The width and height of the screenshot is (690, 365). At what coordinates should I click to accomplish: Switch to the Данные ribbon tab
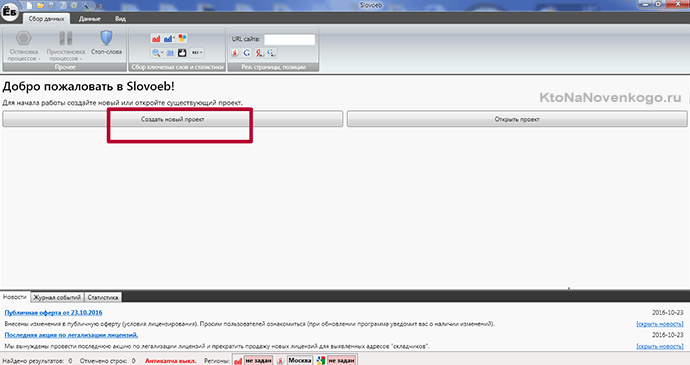tap(90, 19)
